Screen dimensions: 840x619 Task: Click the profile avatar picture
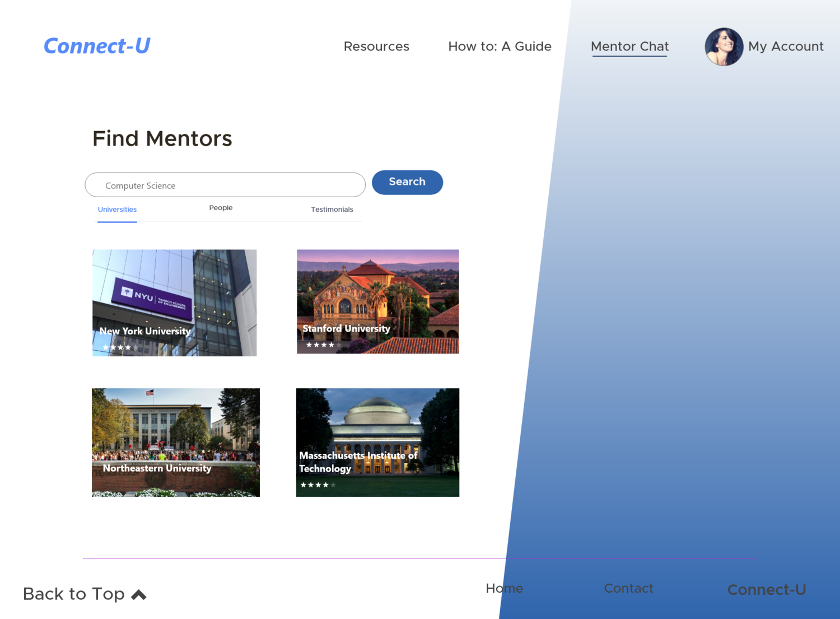(x=724, y=47)
